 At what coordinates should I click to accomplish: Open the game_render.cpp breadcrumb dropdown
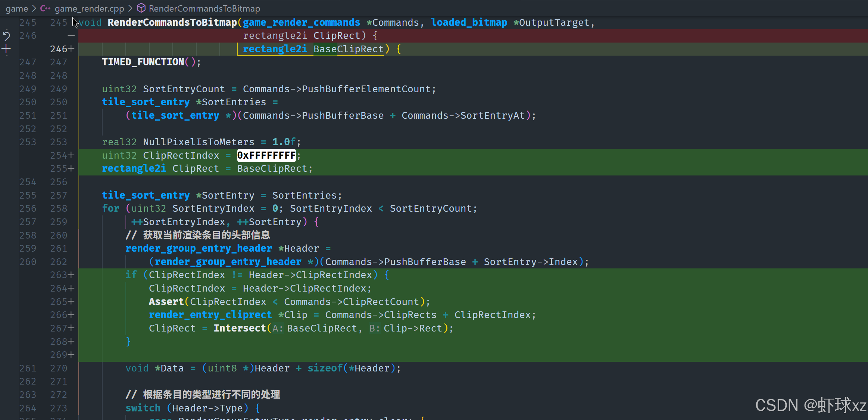coord(89,8)
